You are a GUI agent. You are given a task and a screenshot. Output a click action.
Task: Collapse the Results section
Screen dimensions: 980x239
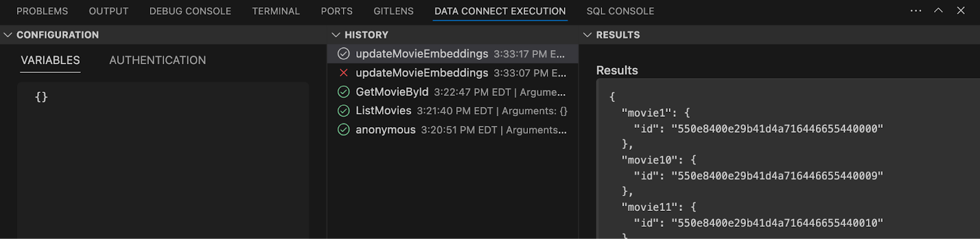587,35
